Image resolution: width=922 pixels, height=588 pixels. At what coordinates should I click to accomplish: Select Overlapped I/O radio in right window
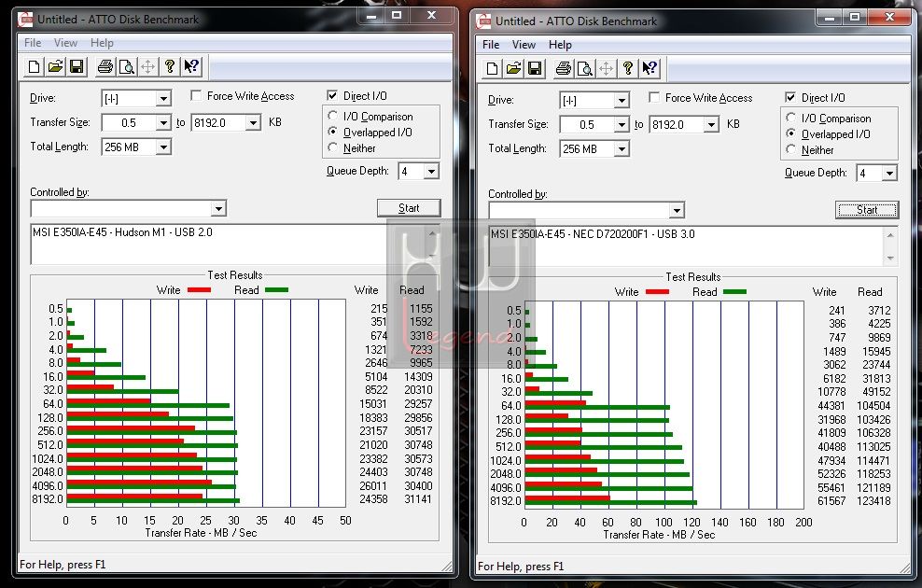790,133
